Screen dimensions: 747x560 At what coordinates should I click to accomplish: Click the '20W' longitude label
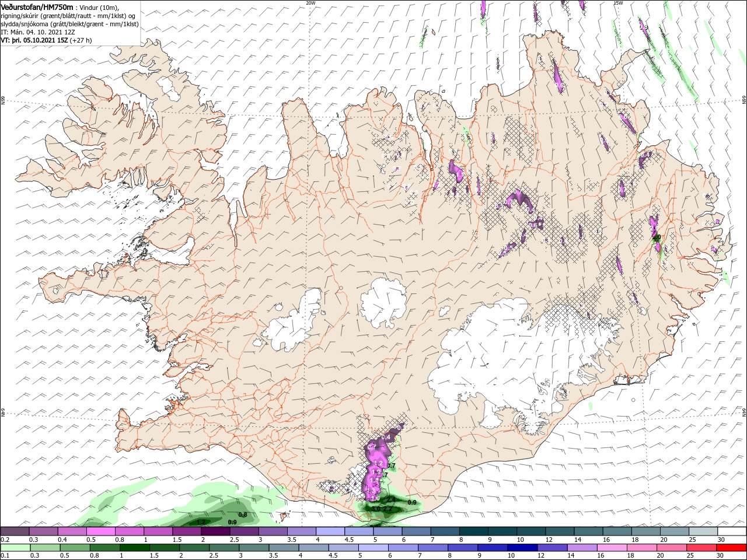[x=310, y=2]
